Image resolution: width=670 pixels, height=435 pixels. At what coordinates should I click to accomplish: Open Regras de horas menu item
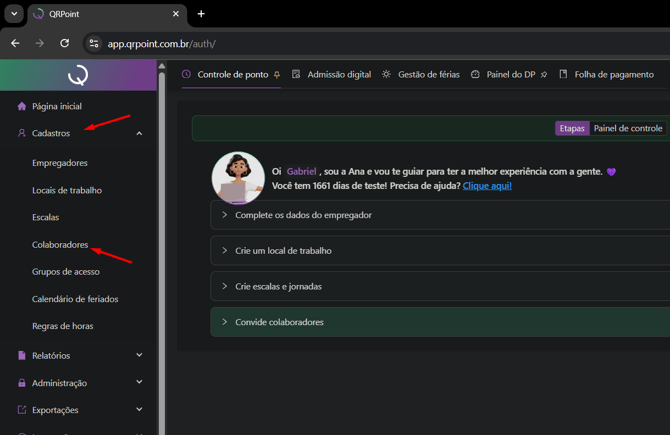tap(62, 326)
